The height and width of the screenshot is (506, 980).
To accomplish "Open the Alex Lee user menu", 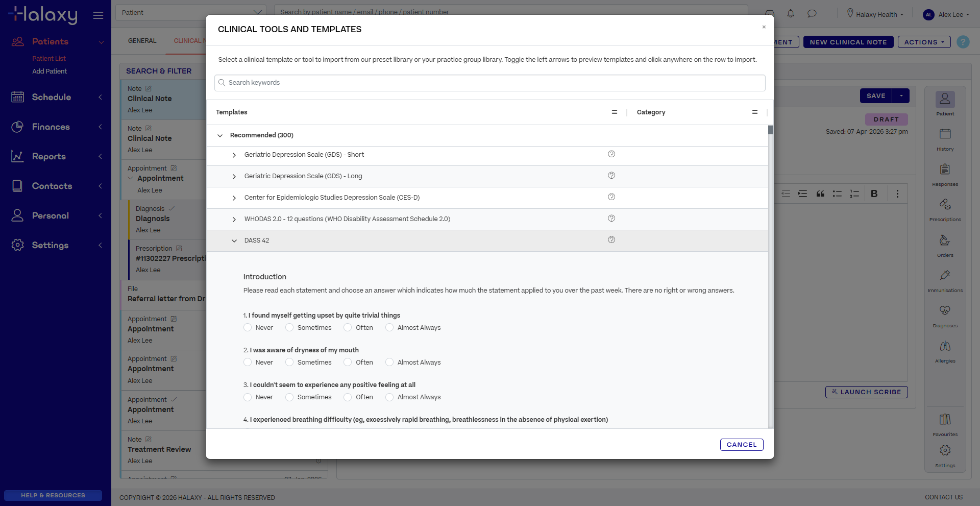I will (946, 14).
